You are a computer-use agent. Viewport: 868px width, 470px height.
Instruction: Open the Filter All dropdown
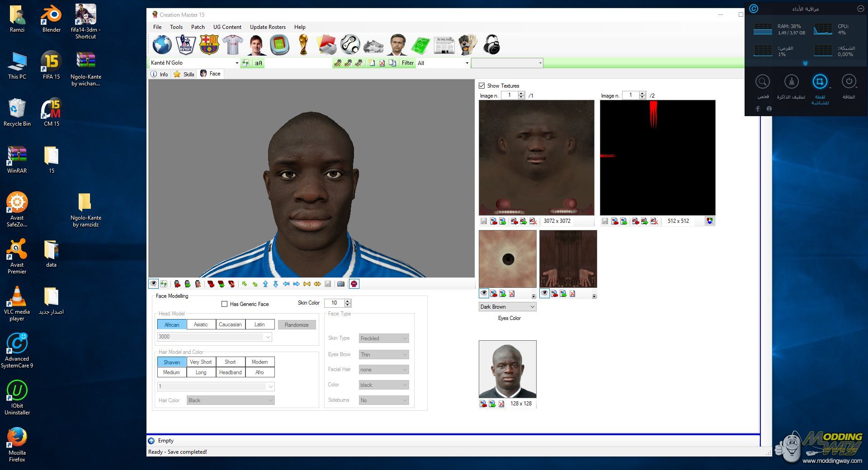[467, 63]
